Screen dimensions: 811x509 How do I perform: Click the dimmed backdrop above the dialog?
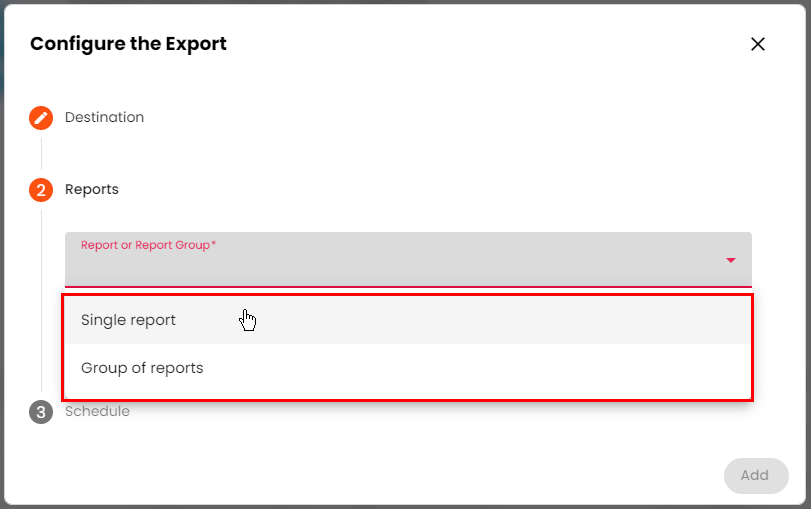400,1
